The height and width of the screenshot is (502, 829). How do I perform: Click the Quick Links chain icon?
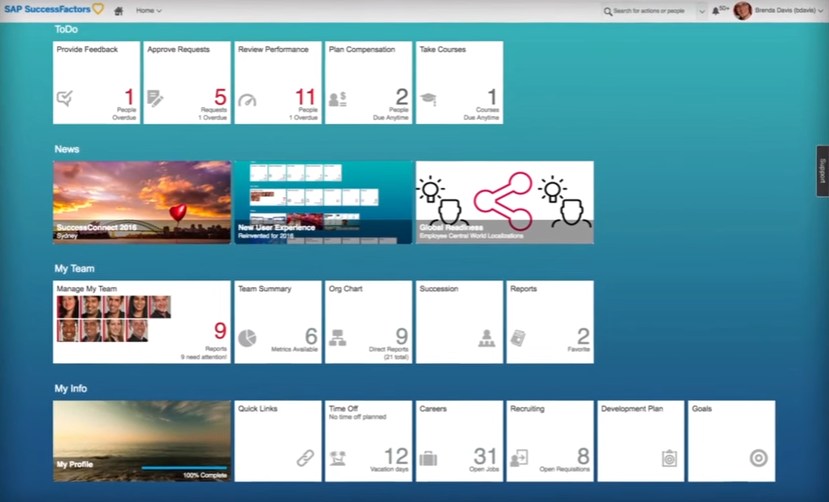coord(305,458)
